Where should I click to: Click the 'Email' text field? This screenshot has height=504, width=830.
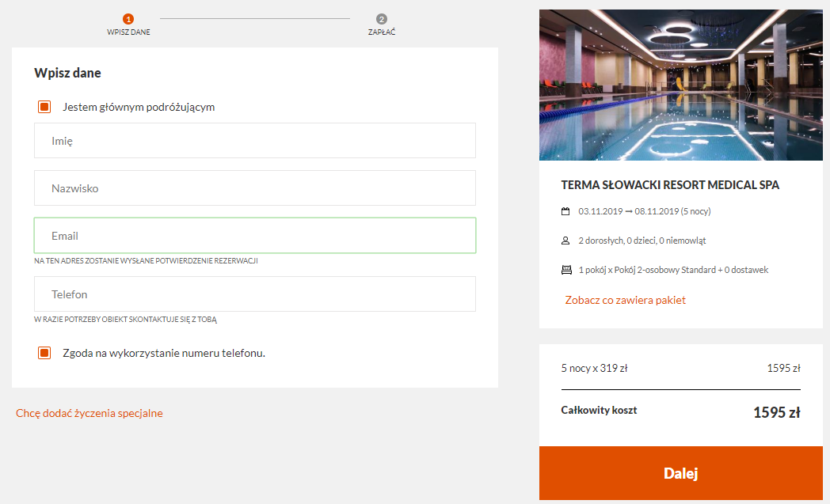tap(255, 236)
